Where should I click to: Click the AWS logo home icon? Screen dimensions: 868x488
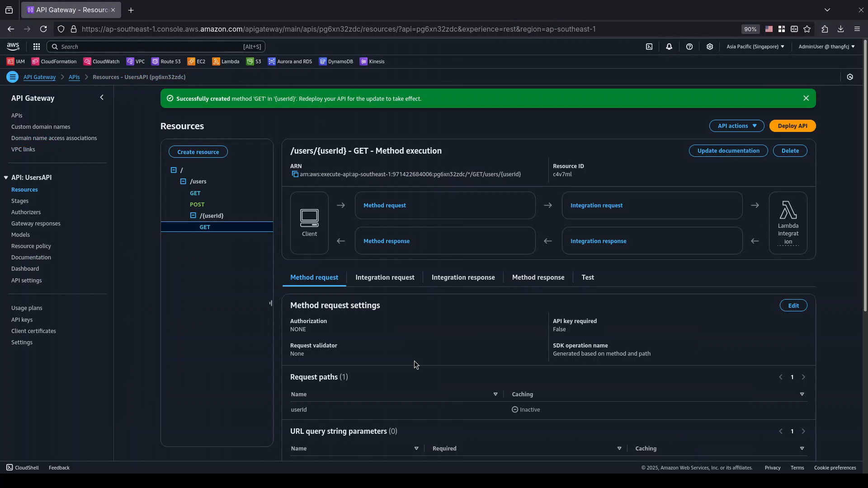tap(13, 47)
